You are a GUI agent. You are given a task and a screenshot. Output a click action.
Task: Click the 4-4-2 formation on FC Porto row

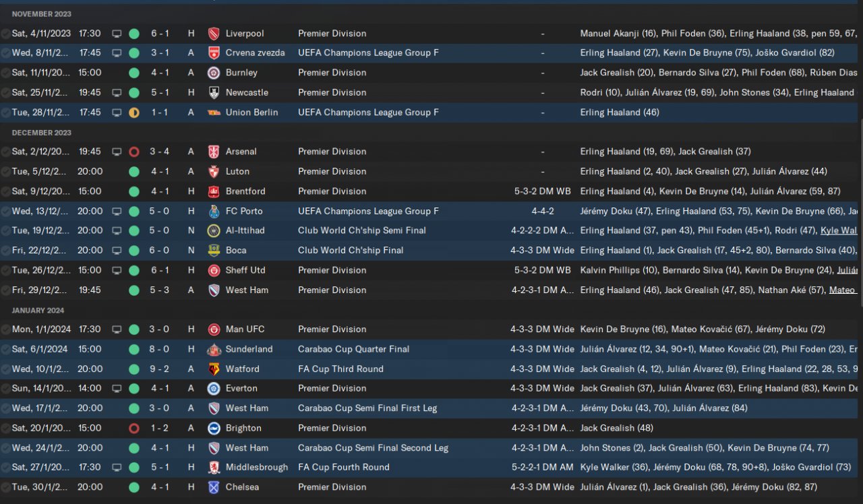(x=543, y=211)
